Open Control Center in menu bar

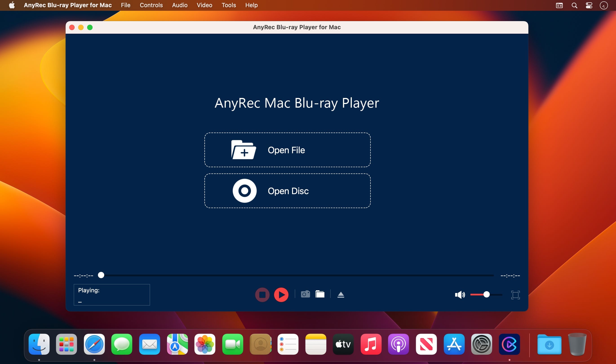tap(589, 5)
